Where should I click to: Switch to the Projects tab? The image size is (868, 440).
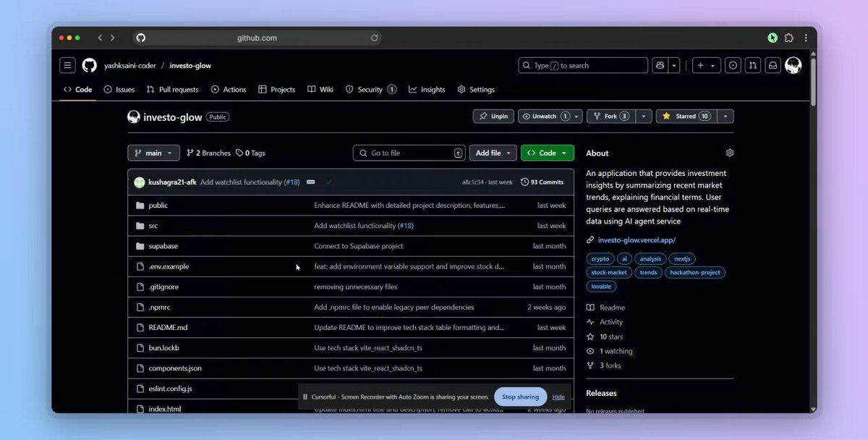pos(277,90)
